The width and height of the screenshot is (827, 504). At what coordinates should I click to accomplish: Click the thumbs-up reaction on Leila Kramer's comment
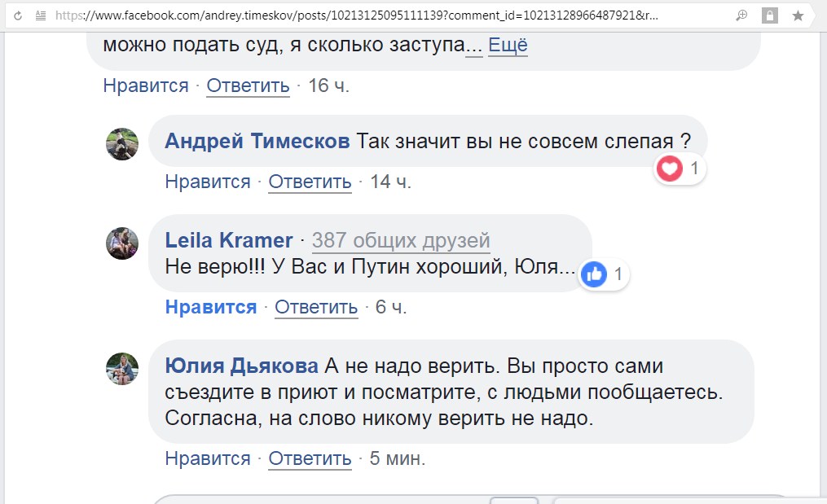(594, 275)
